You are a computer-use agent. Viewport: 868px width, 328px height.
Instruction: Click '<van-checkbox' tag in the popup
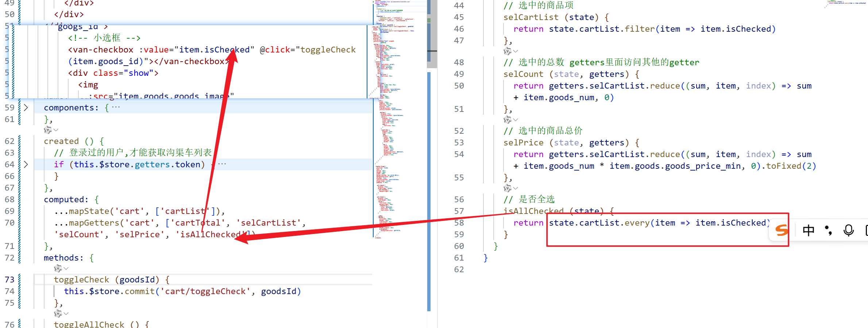pos(101,50)
